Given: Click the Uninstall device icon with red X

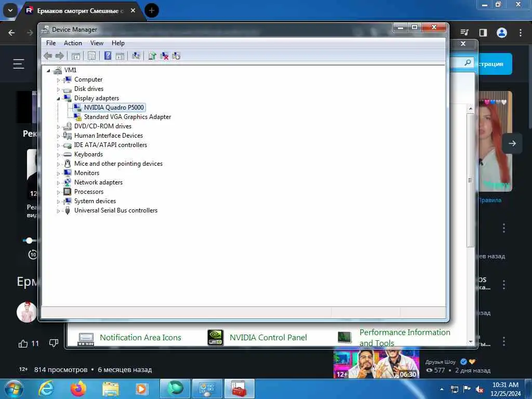Looking at the screenshot, I should (164, 56).
